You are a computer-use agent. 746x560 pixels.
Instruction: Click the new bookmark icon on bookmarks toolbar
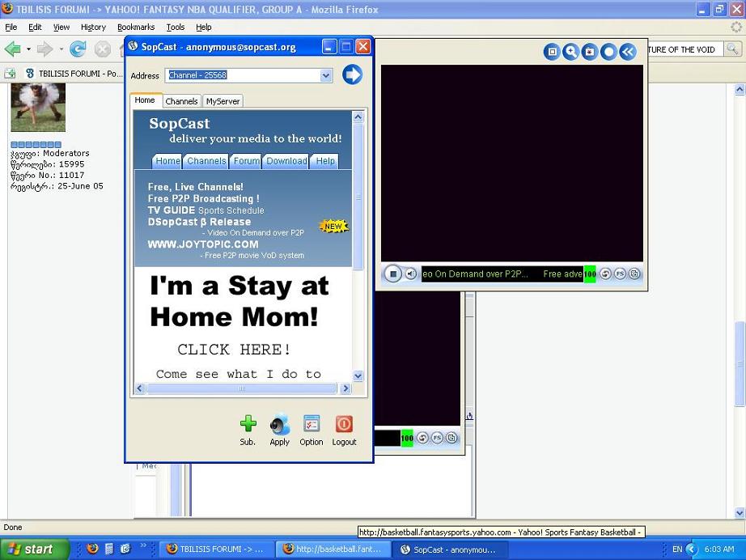point(10,74)
